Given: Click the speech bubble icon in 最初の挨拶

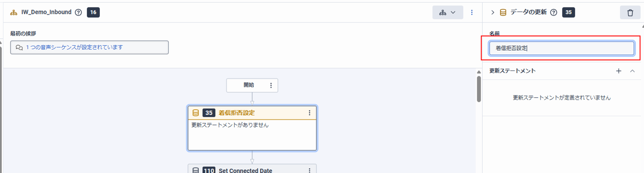Looking at the screenshot, I should 19,48.
